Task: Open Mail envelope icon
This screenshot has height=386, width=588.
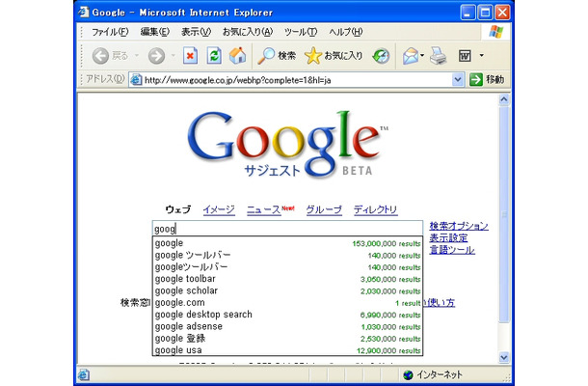Action: (x=411, y=56)
